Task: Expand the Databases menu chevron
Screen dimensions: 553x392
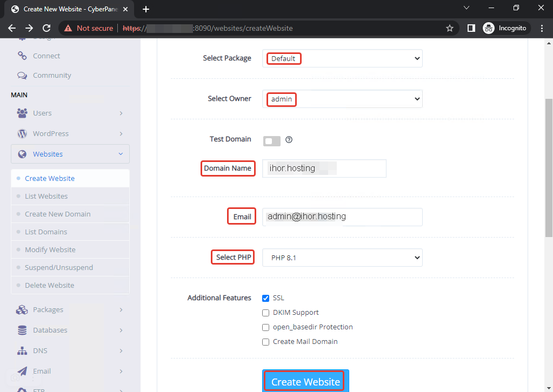Action: (121, 330)
